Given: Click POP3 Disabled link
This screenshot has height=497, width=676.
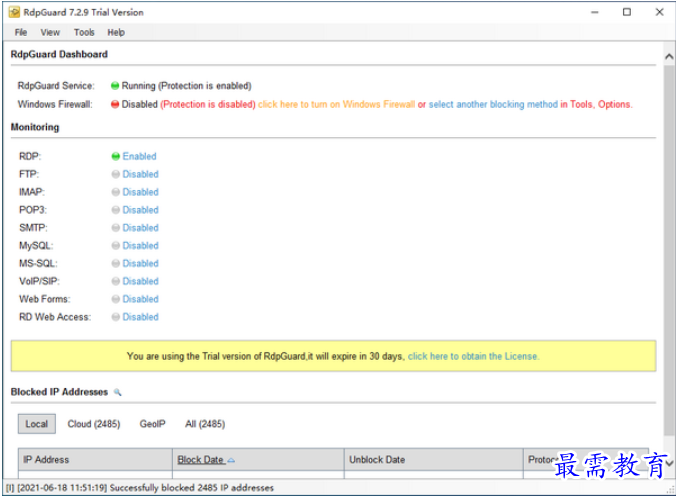Looking at the screenshot, I should point(141,210).
